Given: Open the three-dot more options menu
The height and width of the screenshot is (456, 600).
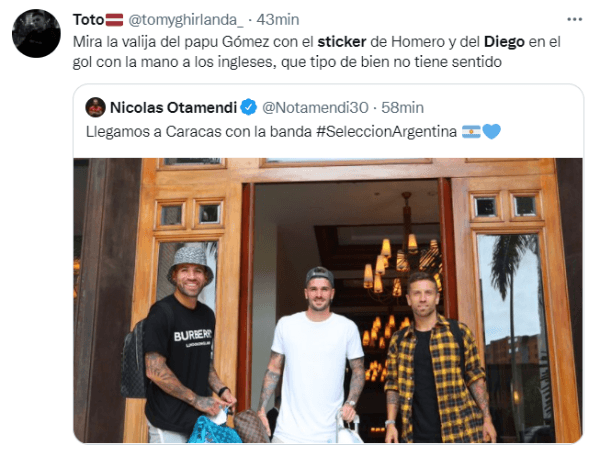Looking at the screenshot, I should tap(574, 20).
